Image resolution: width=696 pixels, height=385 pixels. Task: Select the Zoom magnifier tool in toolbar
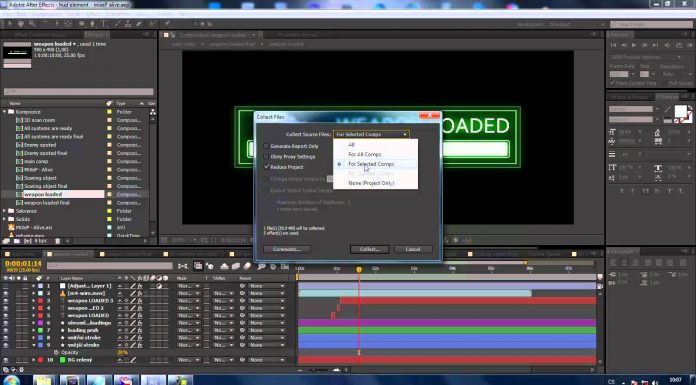[32, 24]
